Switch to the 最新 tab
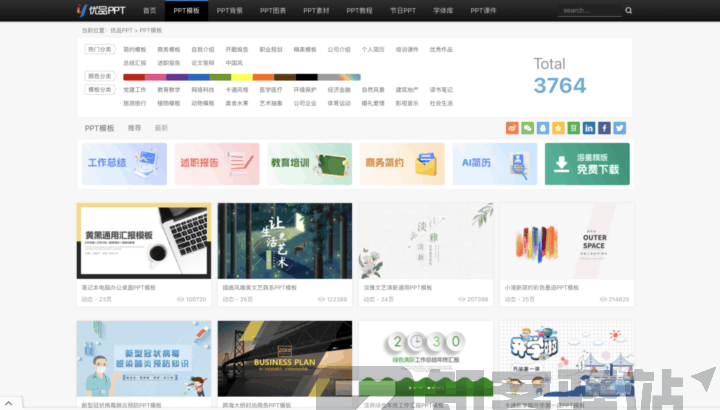The width and height of the screenshot is (720, 410). click(x=161, y=129)
